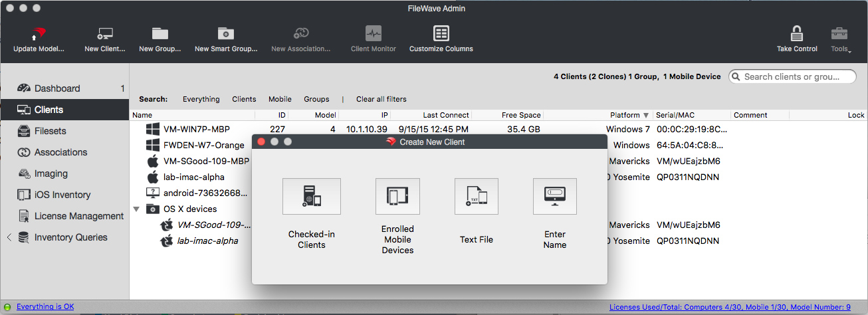Choose the Enrolled Mobile Devices icon

pyautogui.click(x=397, y=196)
